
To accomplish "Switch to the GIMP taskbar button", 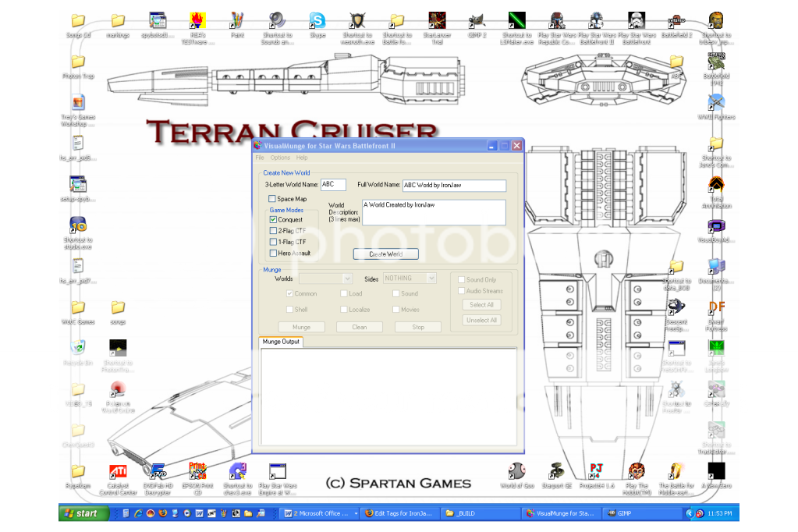I will tap(642, 513).
